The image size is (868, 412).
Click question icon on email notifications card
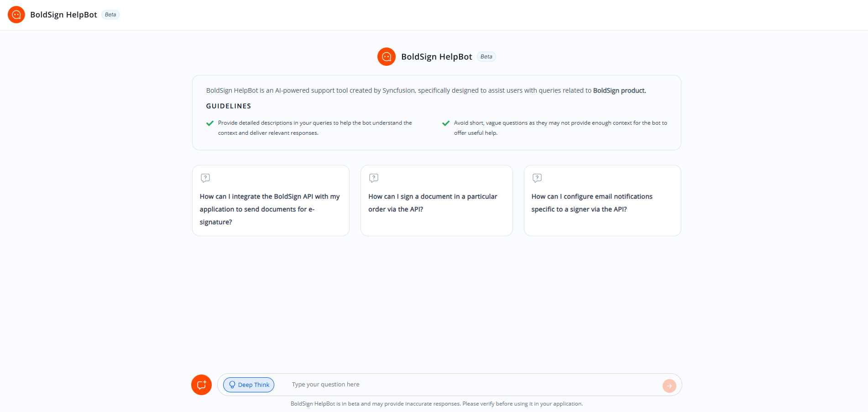coord(537,178)
